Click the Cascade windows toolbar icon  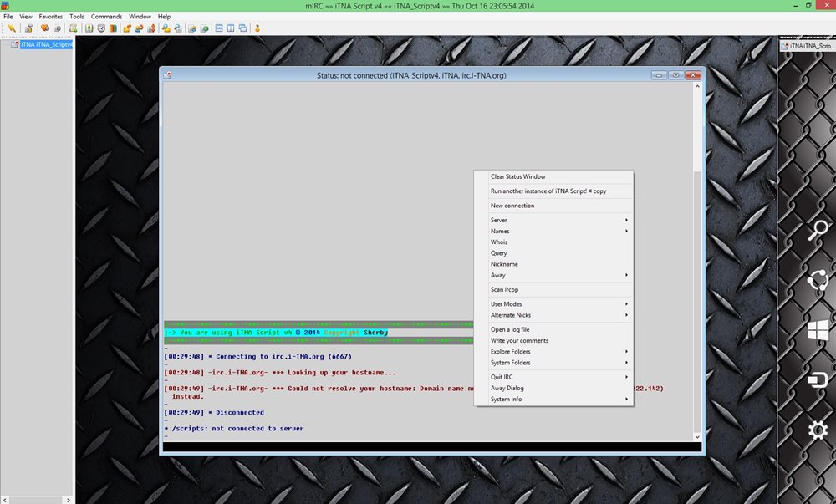pos(243,28)
